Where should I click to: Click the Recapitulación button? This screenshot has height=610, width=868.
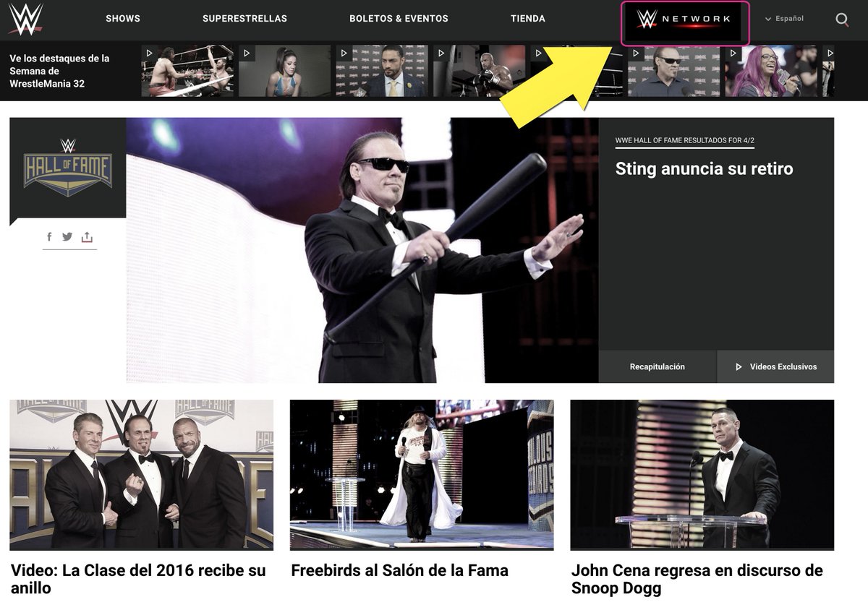(658, 366)
